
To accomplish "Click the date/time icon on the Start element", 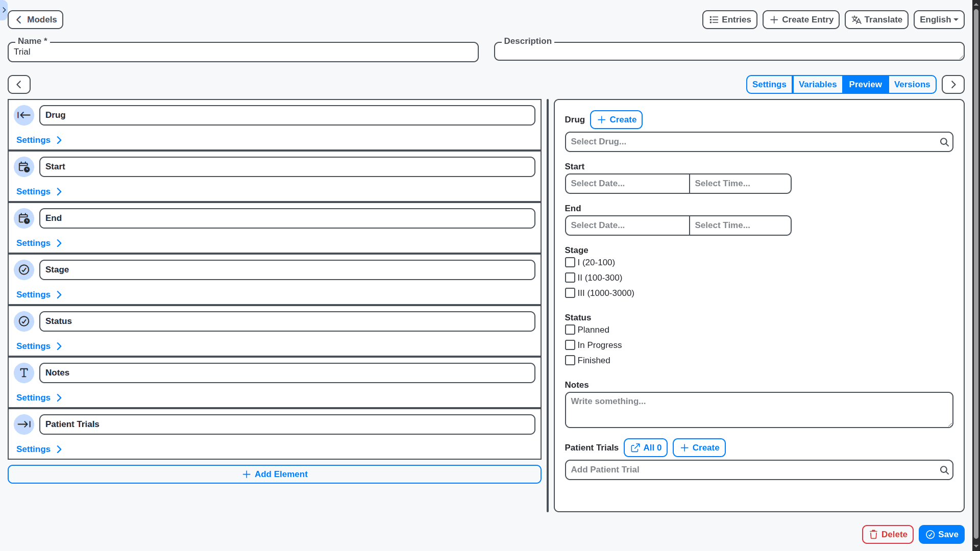I will click(24, 167).
